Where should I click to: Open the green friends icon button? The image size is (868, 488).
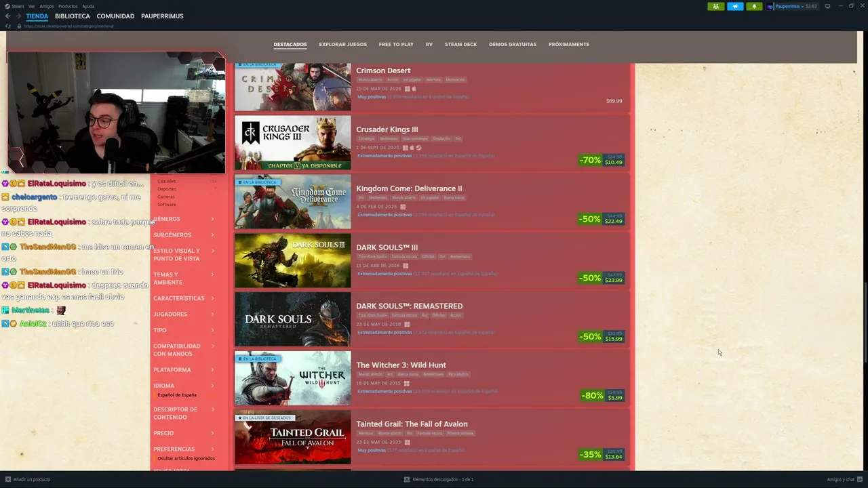(715, 6)
